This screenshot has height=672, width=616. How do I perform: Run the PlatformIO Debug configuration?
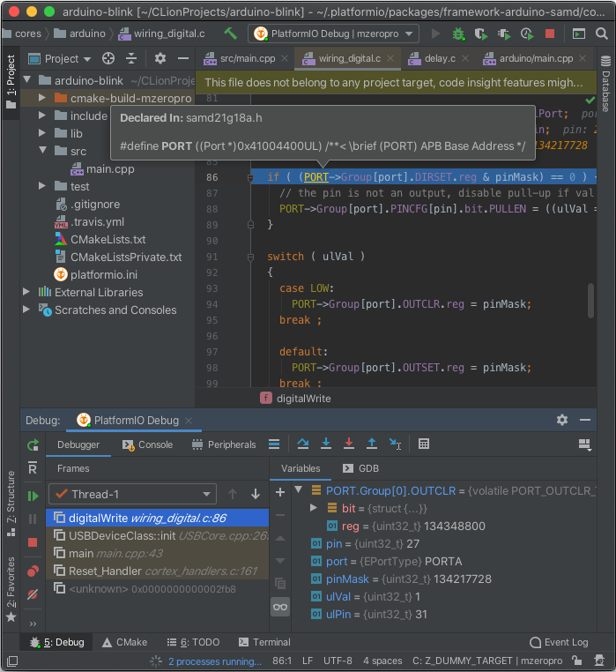pos(435,34)
